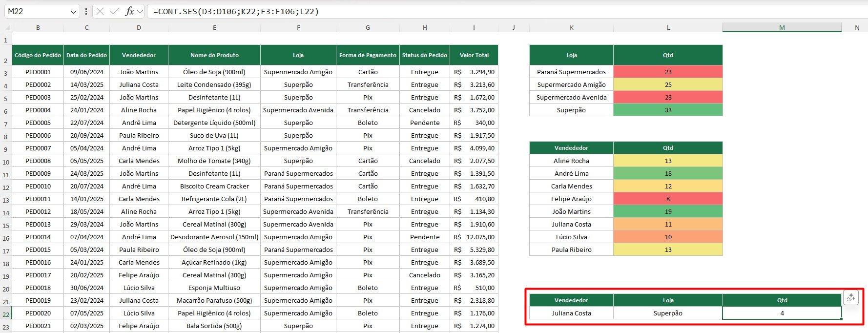
Task: Select the column E header
Action: (x=214, y=28)
